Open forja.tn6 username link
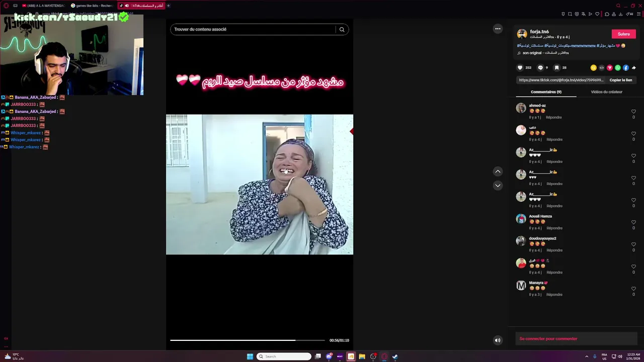The image size is (644, 362). pyautogui.click(x=539, y=32)
